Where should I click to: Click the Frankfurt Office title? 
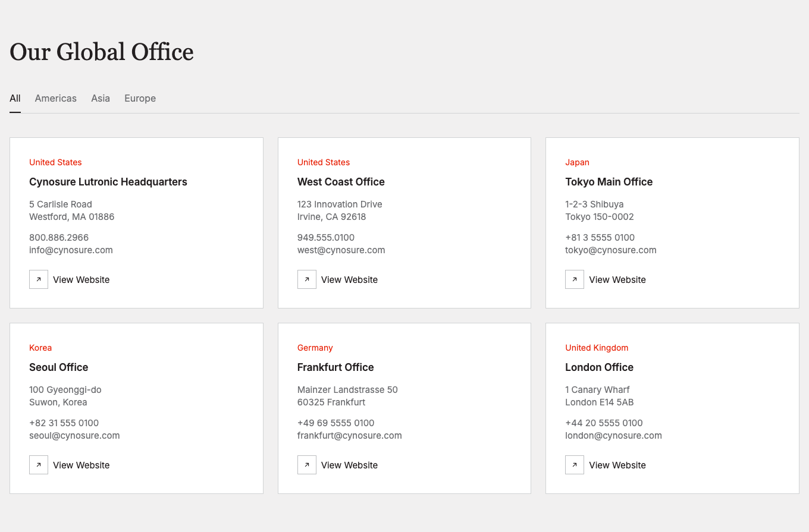click(335, 367)
